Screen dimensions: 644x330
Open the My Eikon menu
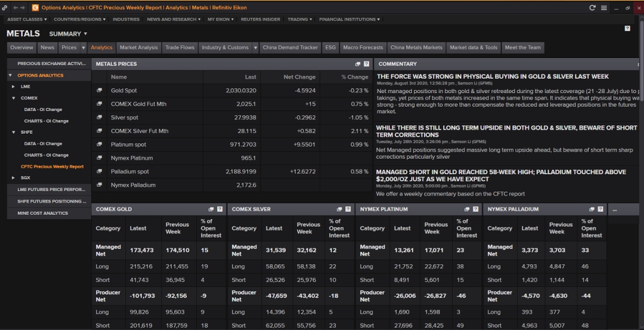[221, 19]
